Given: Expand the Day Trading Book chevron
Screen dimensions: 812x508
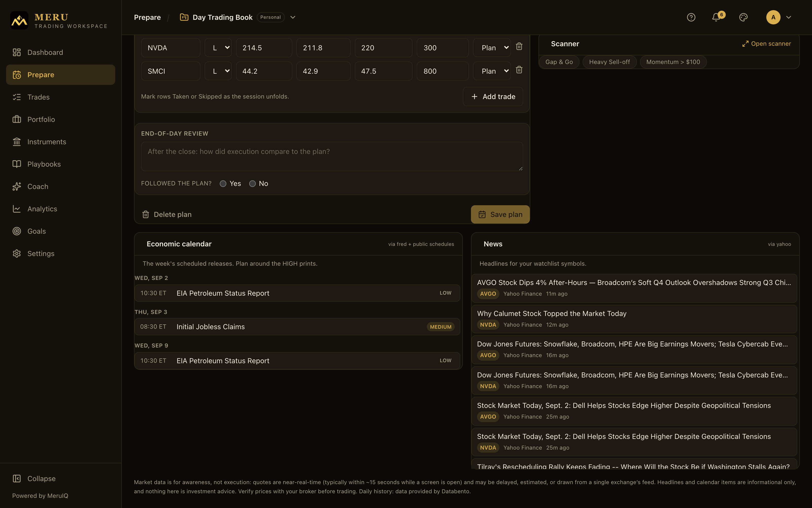Looking at the screenshot, I should 293,17.
